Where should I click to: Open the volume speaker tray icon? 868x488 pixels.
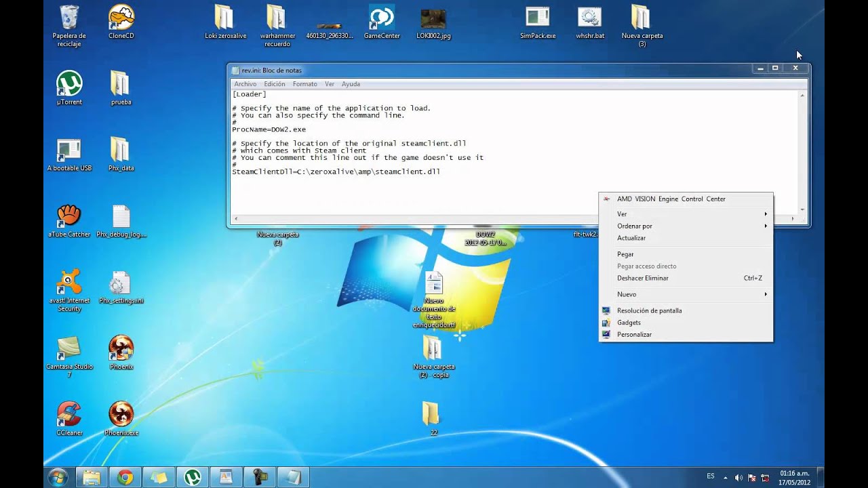click(x=738, y=477)
